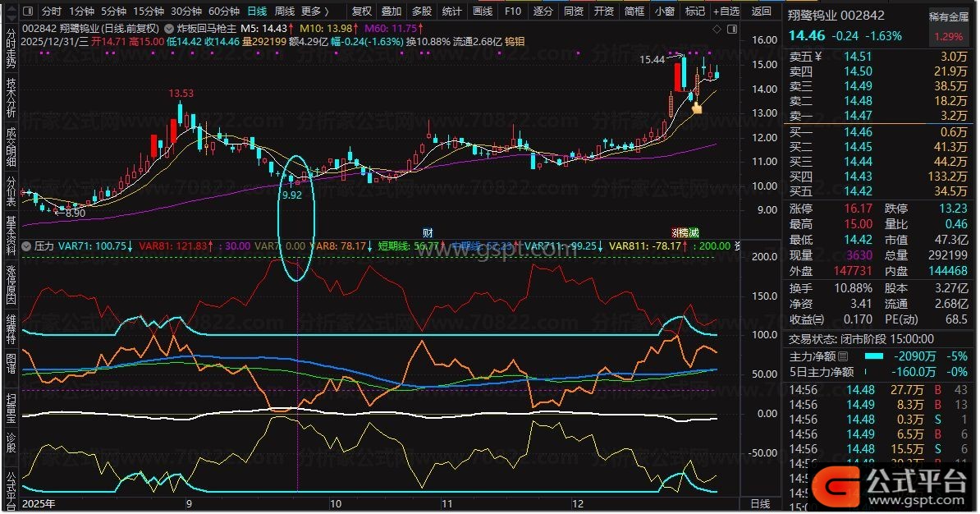The height and width of the screenshot is (514, 980).
Task: Click the 财 marker icon on the chart
Action: [428, 233]
